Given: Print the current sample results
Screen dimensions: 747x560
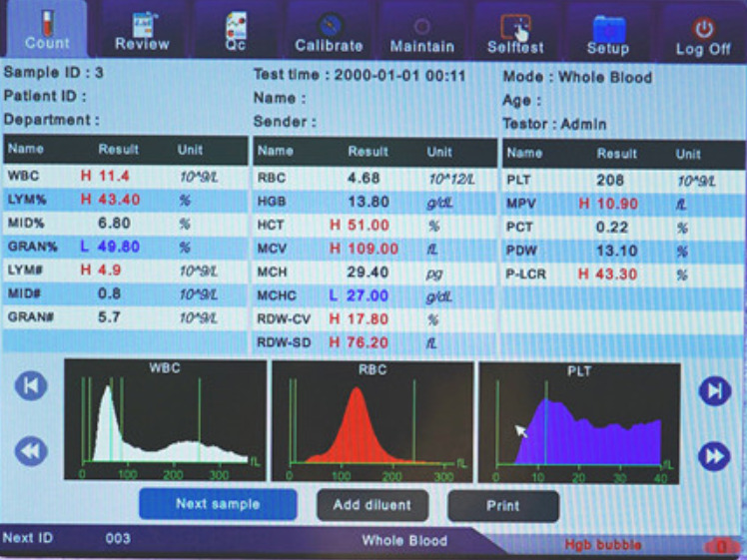Looking at the screenshot, I should (x=502, y=505).
